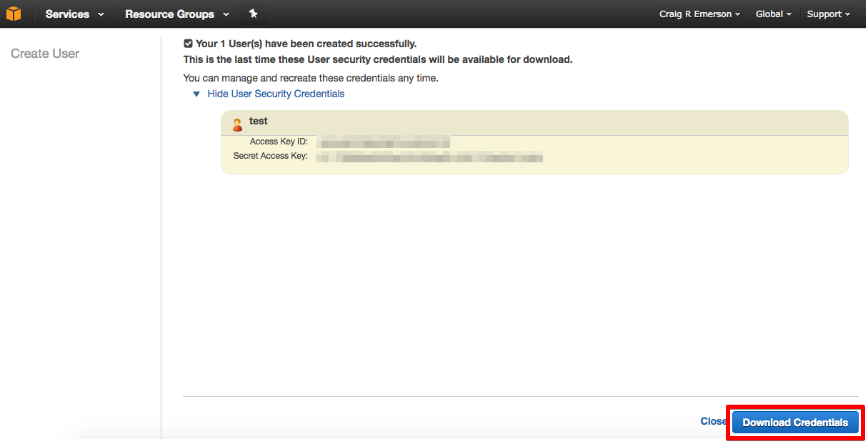Click Hide User Security Credentials link
This screenshot has height=444, width=868.
click(x=276, y=94)
